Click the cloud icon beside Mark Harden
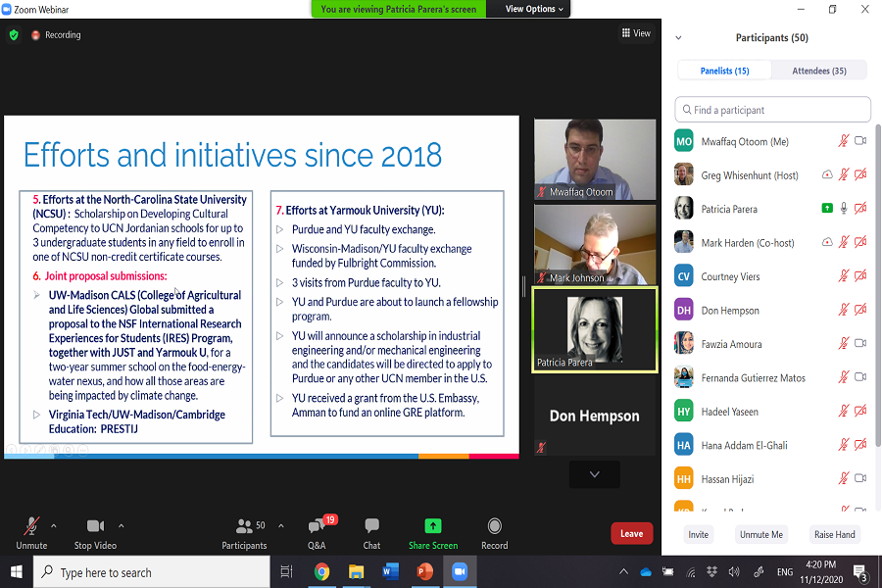The image size is (882, 588). (x=827, y=242)
